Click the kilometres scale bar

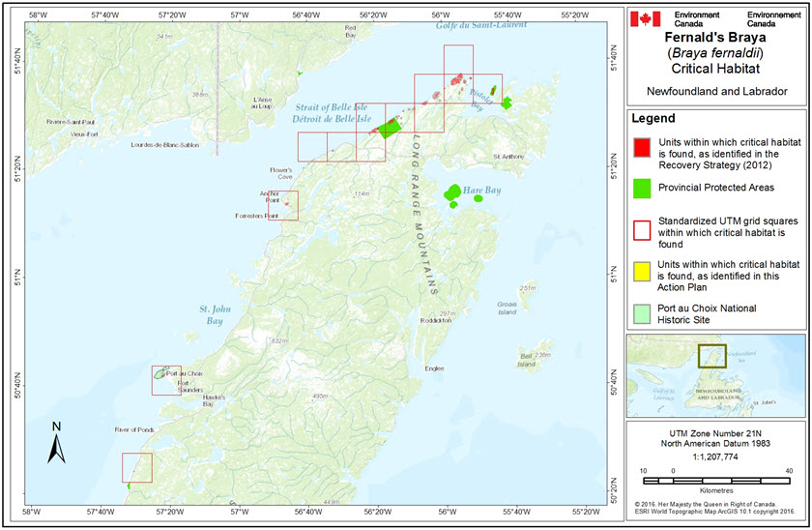click(713, 478)
